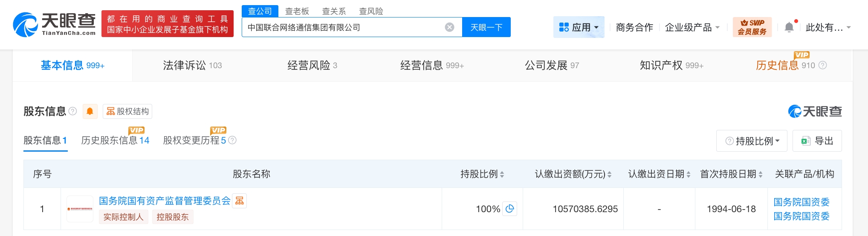Click help icon next to 股东信息 heading
Viewport: 868px width, 236px height.
pos(73,111)
